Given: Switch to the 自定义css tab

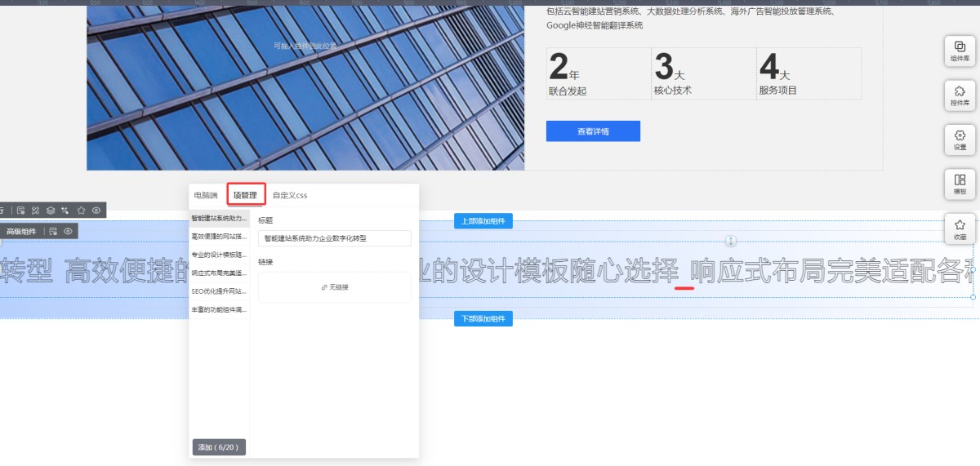Looking at the screenshot, I should (290, 195).
